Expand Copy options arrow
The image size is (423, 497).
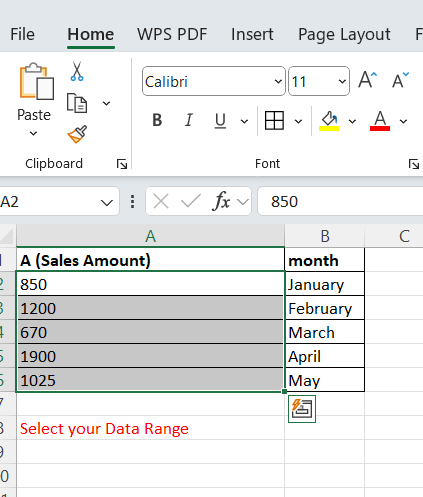[106, 104]
